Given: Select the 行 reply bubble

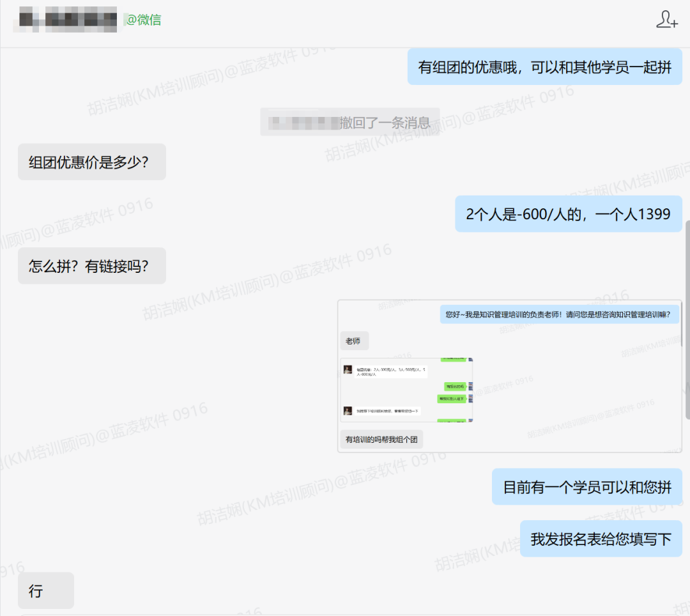Looking at the screenshot, I should 45,590.
